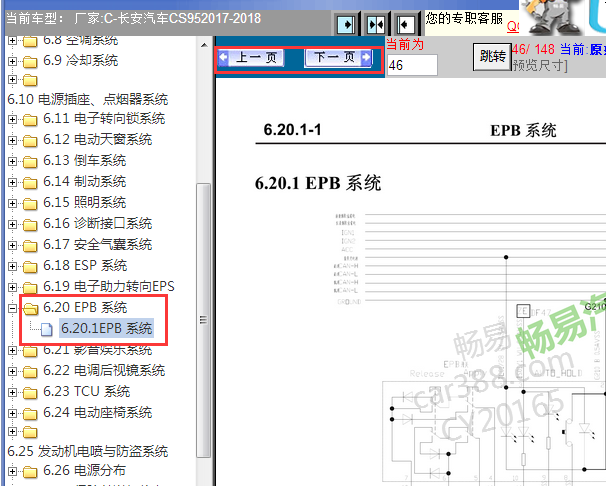Click the 6.26 电源分布 folder icon
606x486 pixels.
pyautogui.click(x=30, y=471)
